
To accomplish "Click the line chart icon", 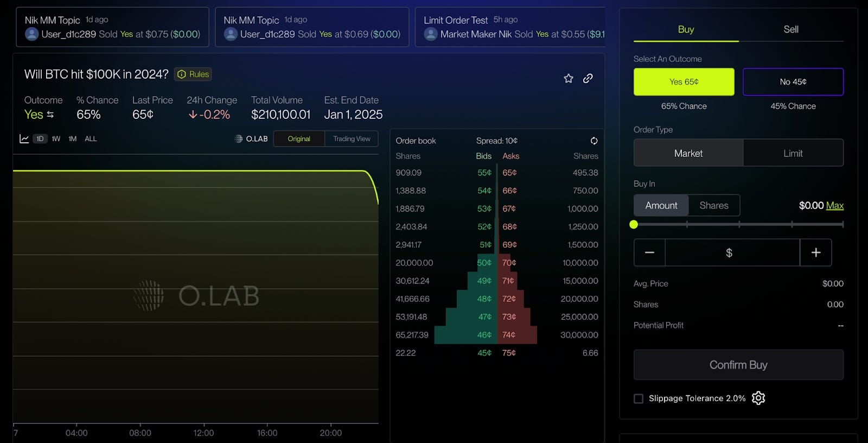I will pos(24,138).
